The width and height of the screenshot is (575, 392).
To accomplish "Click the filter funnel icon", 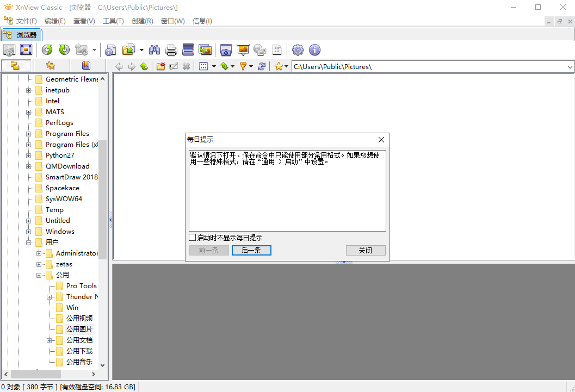I will click(x=243, y=66).
